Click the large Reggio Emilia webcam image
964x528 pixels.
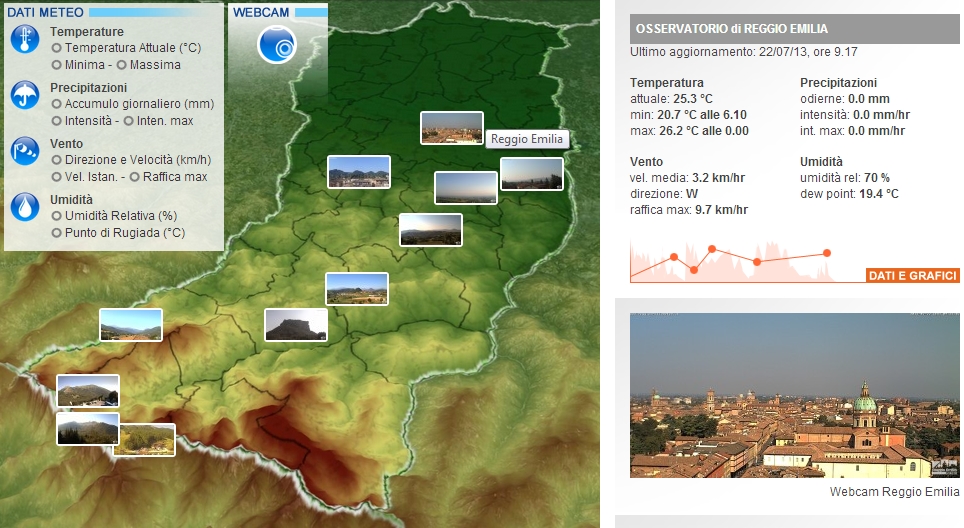point(794,395)
